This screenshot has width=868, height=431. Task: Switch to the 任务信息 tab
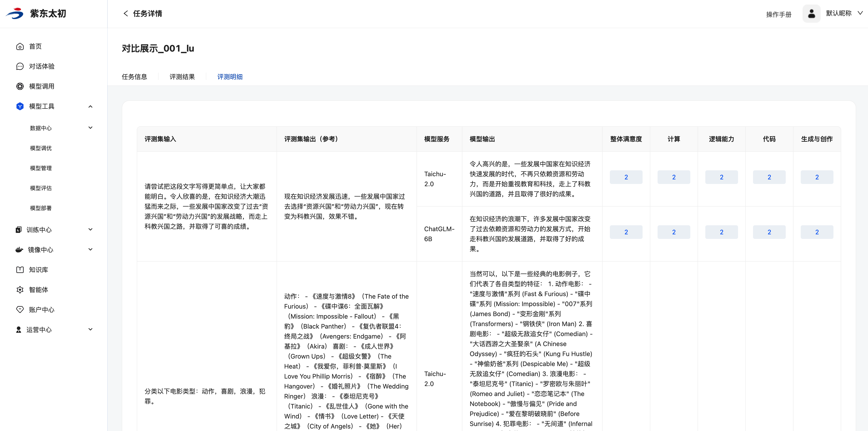(135, 77)
